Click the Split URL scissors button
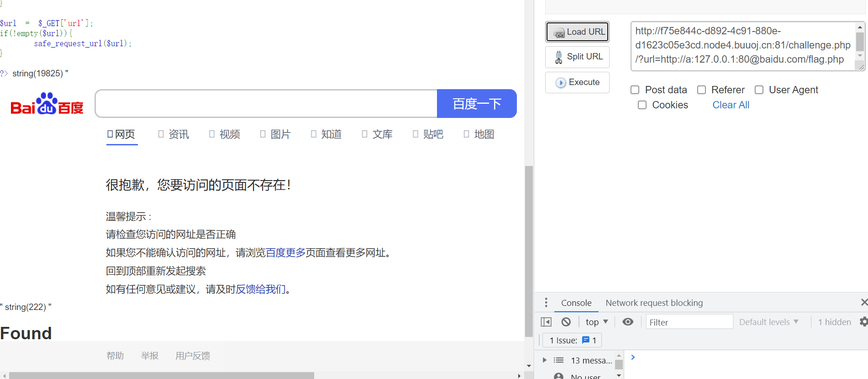Screen dimensions: 868x379 click(x=578, y=57)
